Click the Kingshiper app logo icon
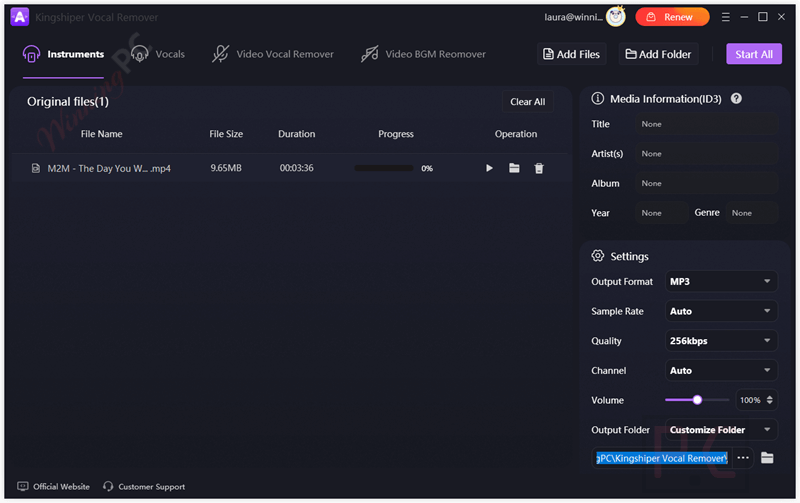 [x=19, y=17]
